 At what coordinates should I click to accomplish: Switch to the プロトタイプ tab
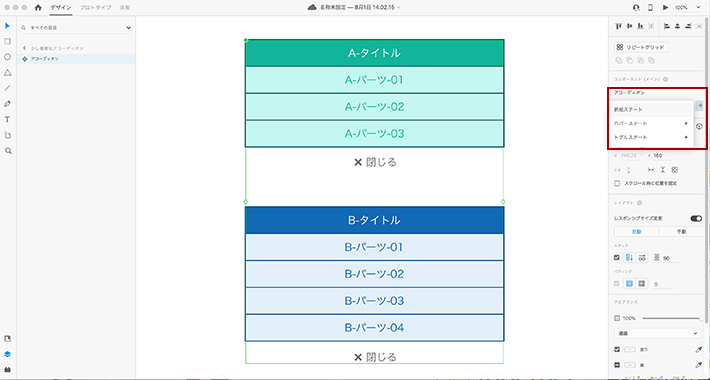[96, 8]
